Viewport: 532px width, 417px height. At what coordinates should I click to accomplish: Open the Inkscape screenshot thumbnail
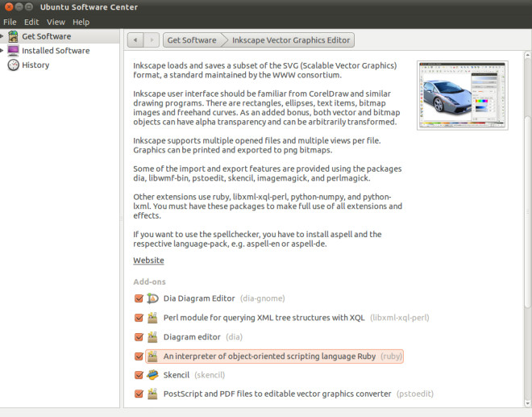coord(463,95)
